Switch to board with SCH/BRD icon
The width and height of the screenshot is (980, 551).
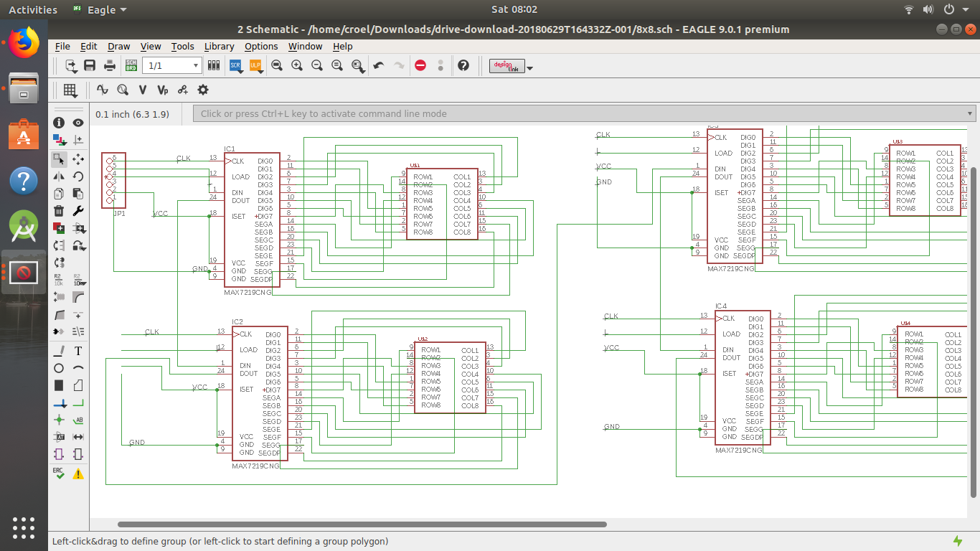point(131,65)
